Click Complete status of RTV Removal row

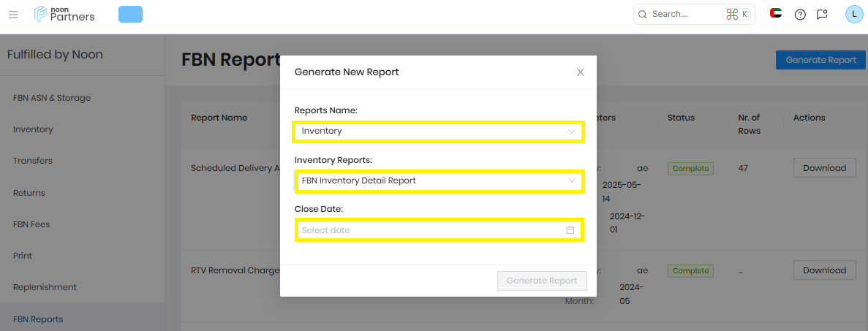[690, 270]
